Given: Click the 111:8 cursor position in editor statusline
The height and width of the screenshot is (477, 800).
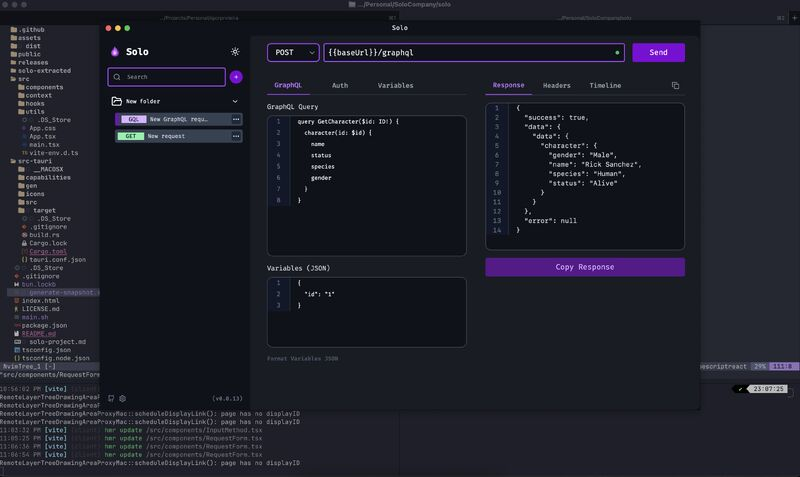Looking at the screenshot, I should (782, 366).
